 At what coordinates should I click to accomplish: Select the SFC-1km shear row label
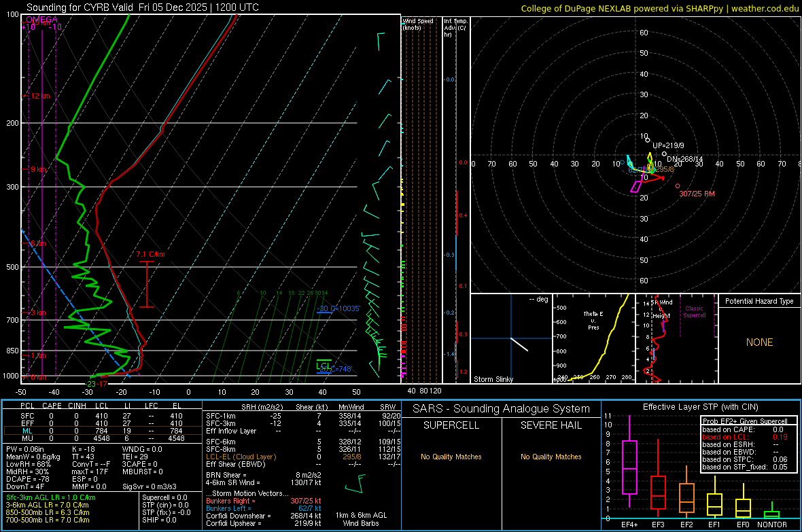pos(220,416)
